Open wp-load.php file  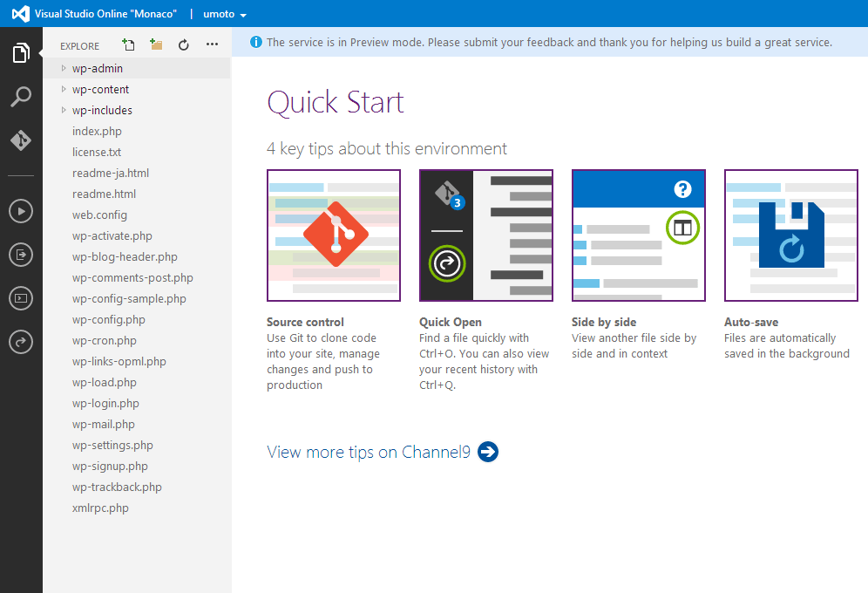pos(104,383)
